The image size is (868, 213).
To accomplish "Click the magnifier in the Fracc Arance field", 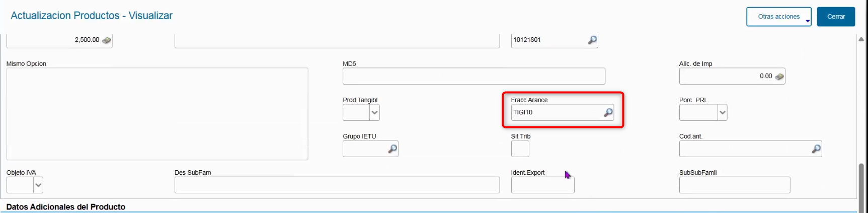I will pyautogui.click(x=608, y=112).
